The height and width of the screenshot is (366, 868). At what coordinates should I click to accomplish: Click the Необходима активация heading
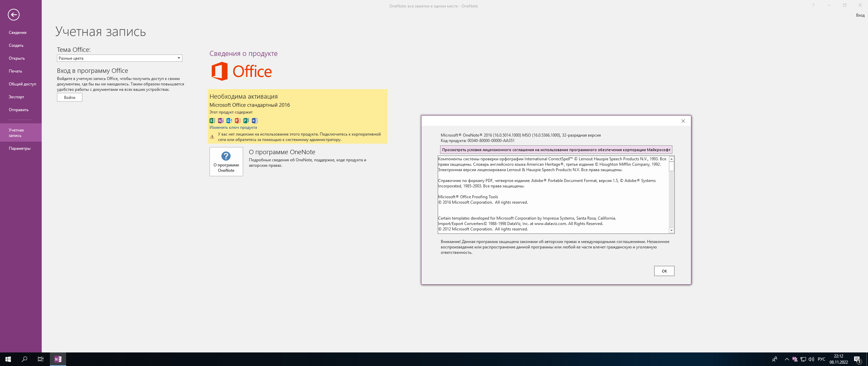click(243, 97)
